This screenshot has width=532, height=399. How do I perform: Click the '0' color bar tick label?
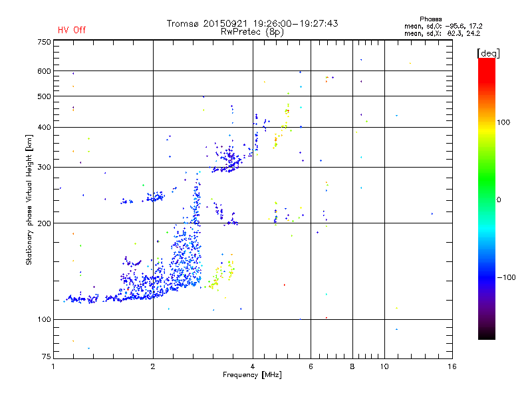[499, 199]
